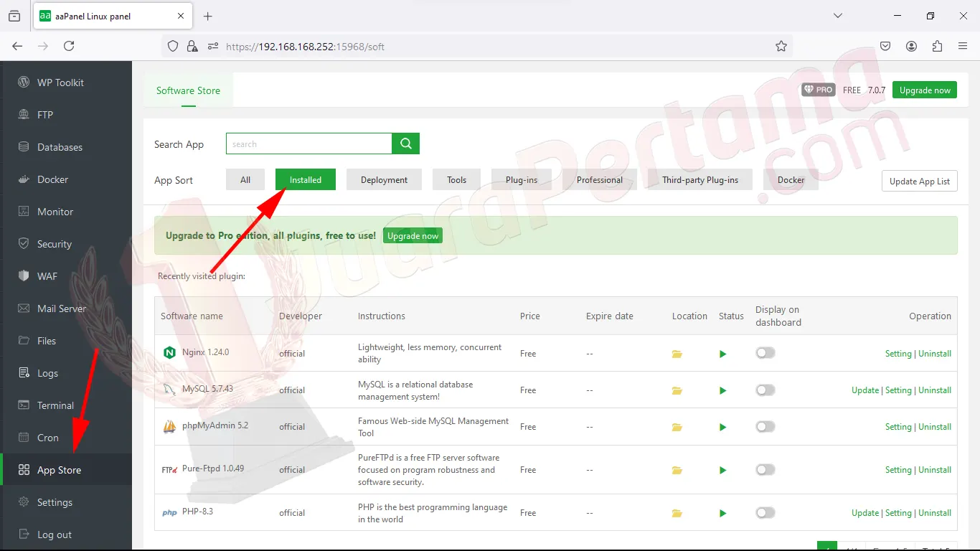Image resolution: width=980 pixels, height=551 pixels.
Task: Toggle dashboard display for MySQL 5.7.43
Action: 765,390
